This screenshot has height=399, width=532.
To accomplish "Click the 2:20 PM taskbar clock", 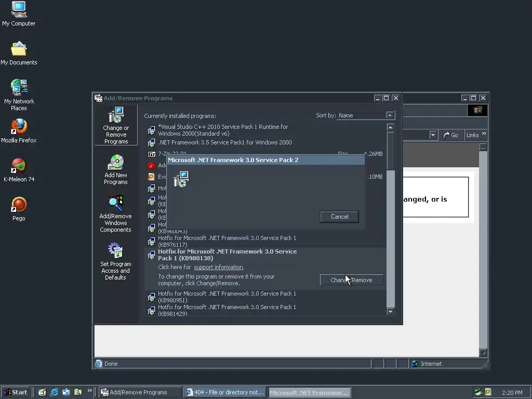I will click(x=512, y=393).
